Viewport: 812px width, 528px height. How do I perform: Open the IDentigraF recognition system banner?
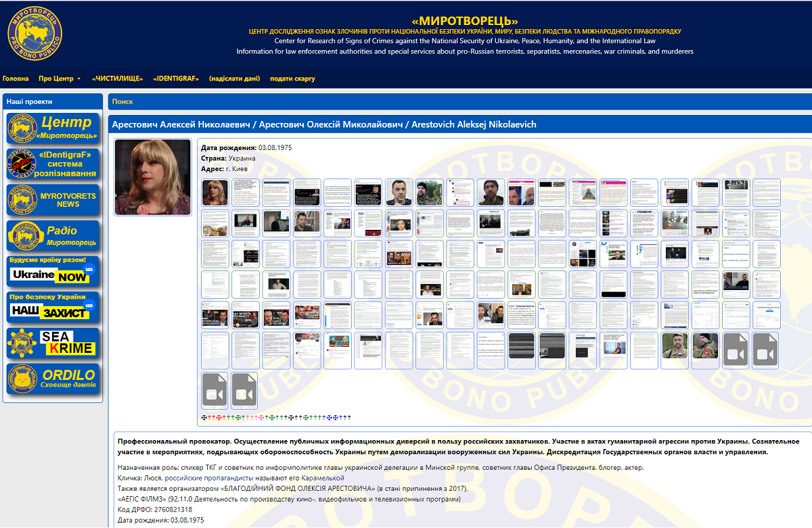53,164
